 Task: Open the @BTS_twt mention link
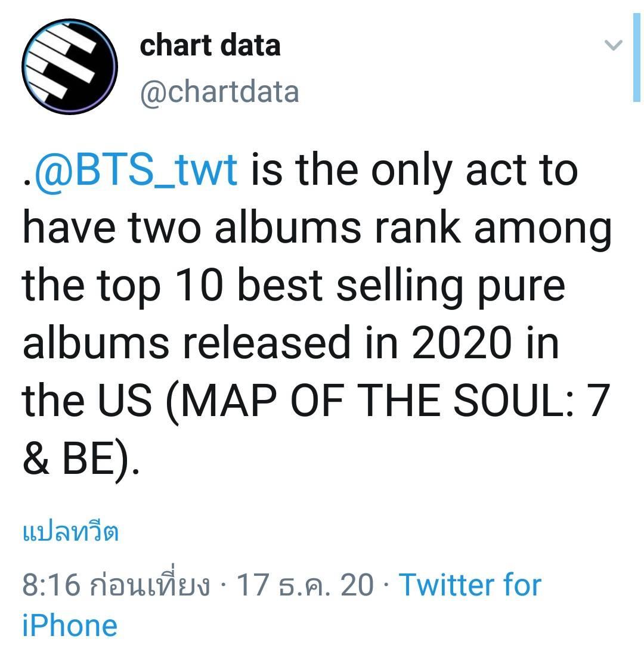(x=136, y=170)
